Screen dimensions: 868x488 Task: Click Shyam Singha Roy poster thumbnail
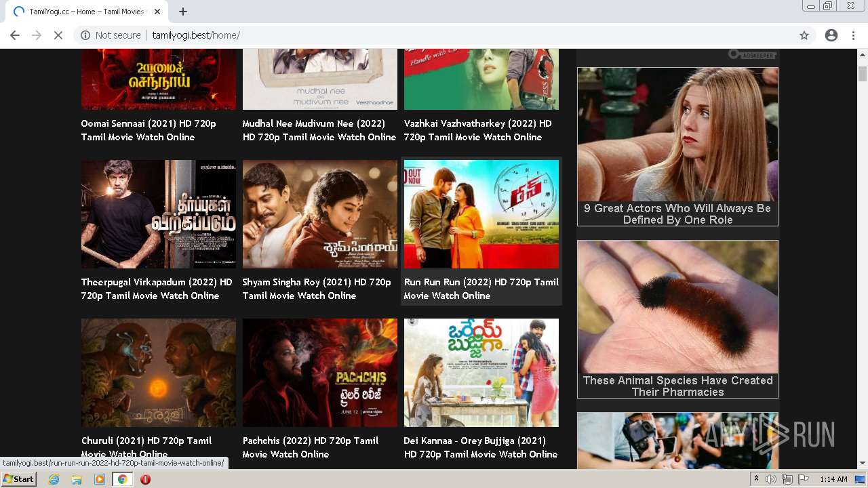[320, 214]
